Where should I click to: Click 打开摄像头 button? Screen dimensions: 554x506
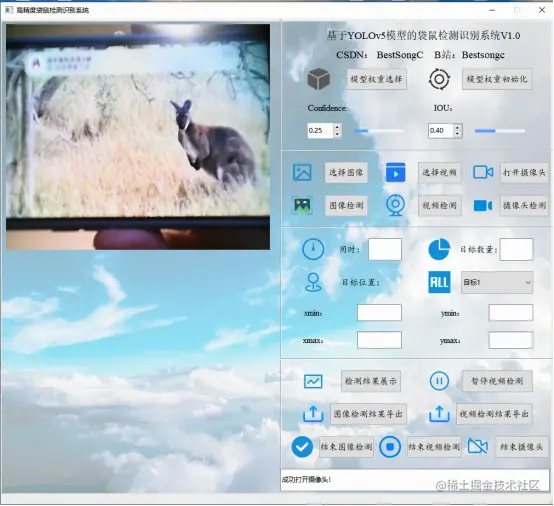[524, 172]
